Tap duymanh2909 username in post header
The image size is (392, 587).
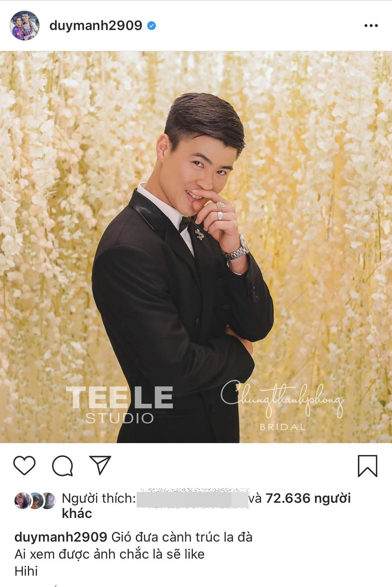click(x=96, y=25)
